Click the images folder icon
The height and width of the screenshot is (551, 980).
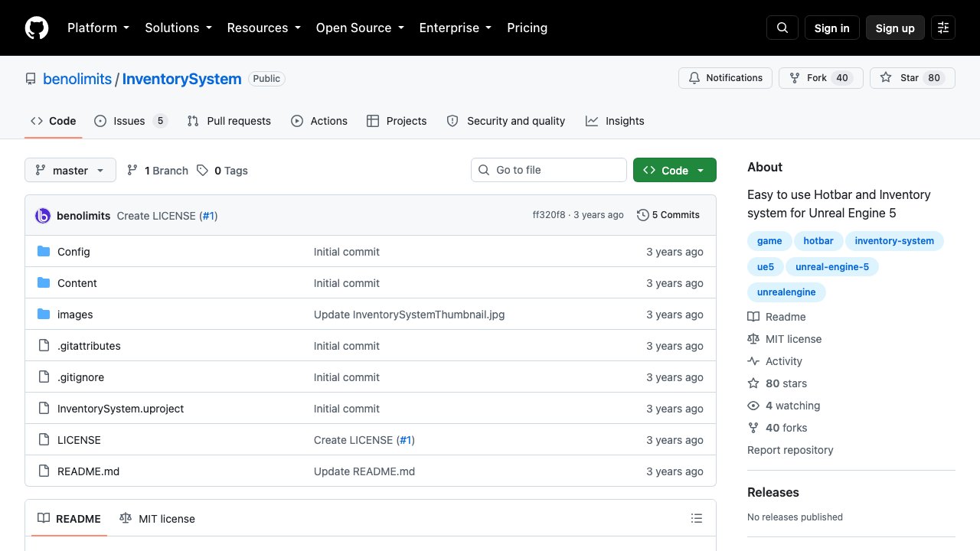(x=44, y=315)
